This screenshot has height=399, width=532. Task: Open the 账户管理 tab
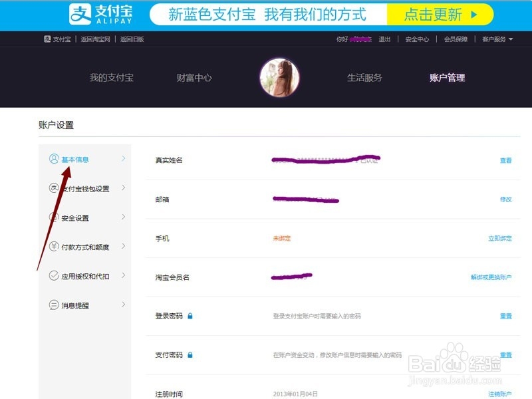pos(447,78)
